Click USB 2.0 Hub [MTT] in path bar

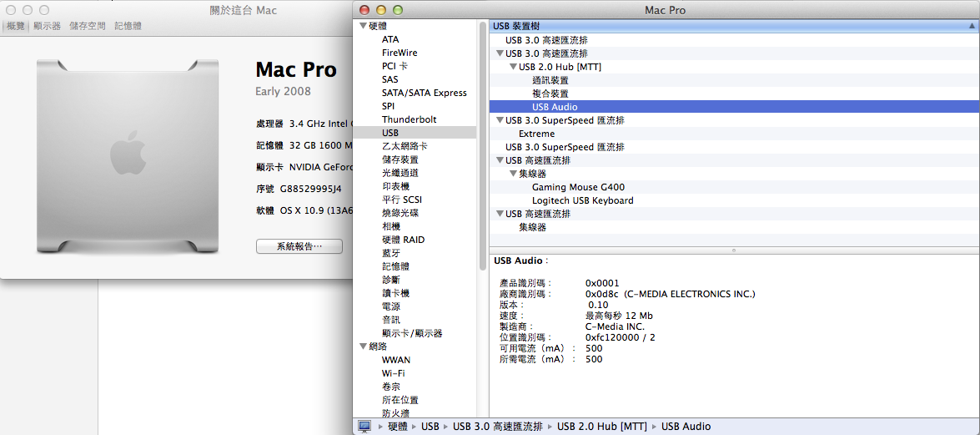[601, 427]
